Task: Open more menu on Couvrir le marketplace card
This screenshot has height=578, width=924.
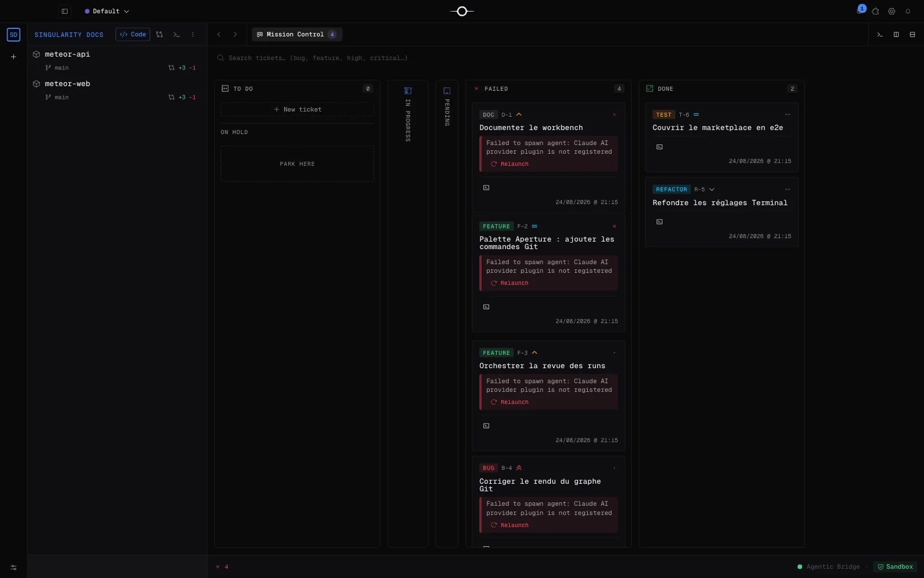Action: point(788,114)
